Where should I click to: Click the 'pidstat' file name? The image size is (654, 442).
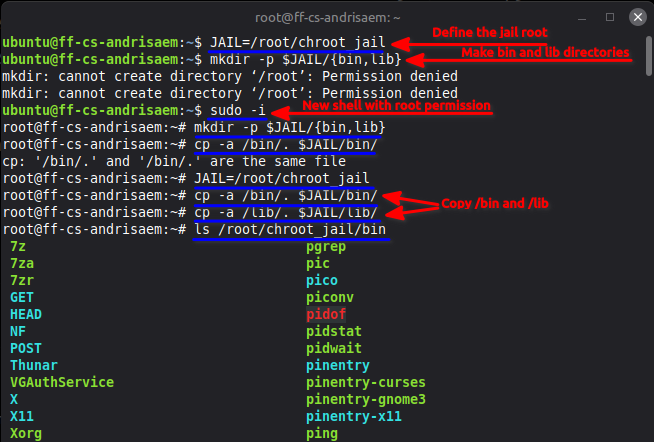334,332
